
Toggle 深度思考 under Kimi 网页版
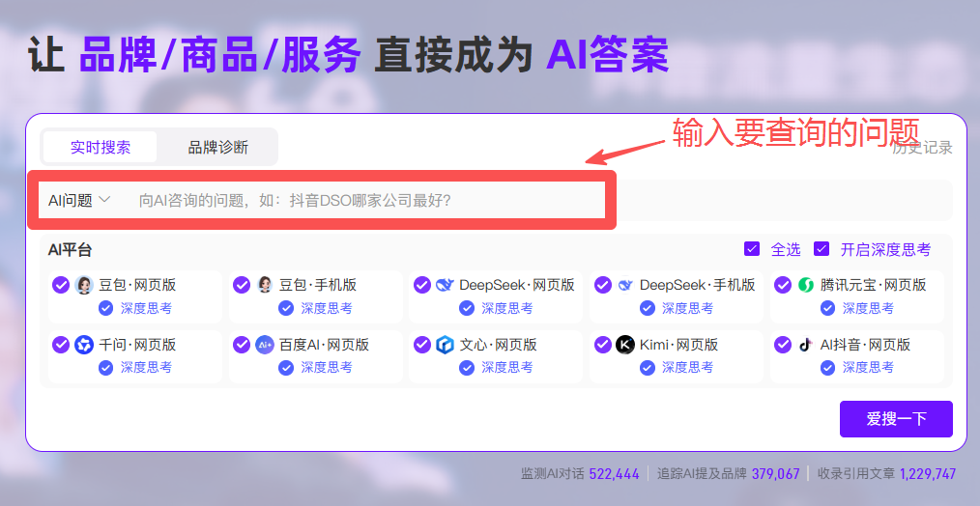click(647, 368)
